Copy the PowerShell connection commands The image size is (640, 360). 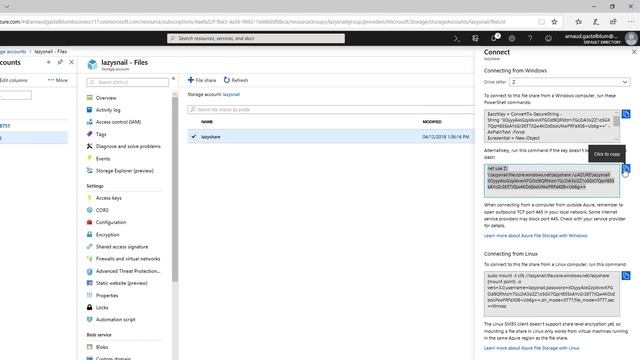pos(626,114)
